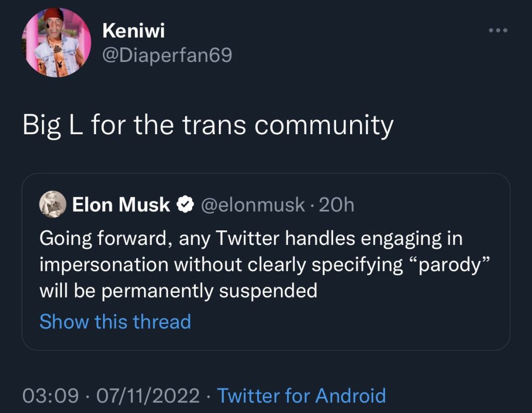Click the word impersonation in quoted tweet
Viewport: 532px width, 413px height.
tap(104, 265)
